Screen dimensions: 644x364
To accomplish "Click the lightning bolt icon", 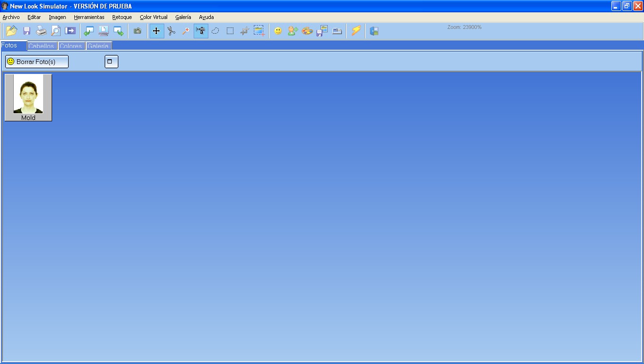I will coord(356,31).
